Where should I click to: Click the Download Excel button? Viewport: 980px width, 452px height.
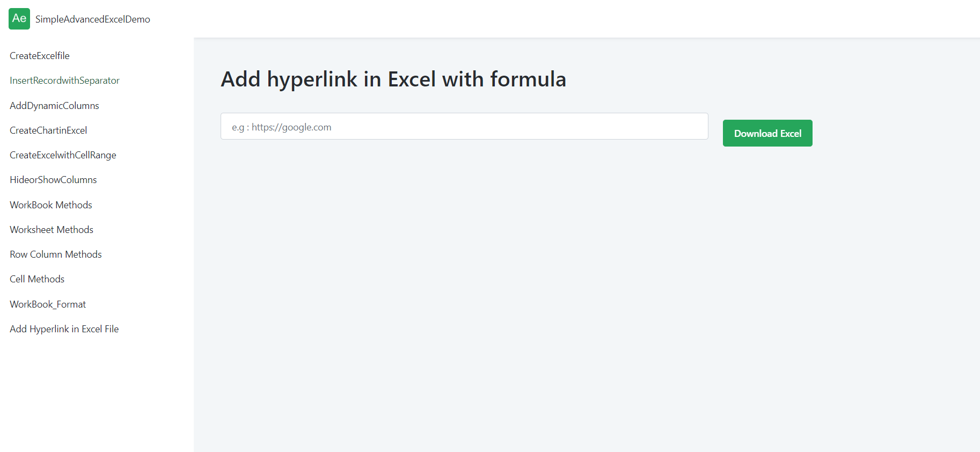click(767, 133)
